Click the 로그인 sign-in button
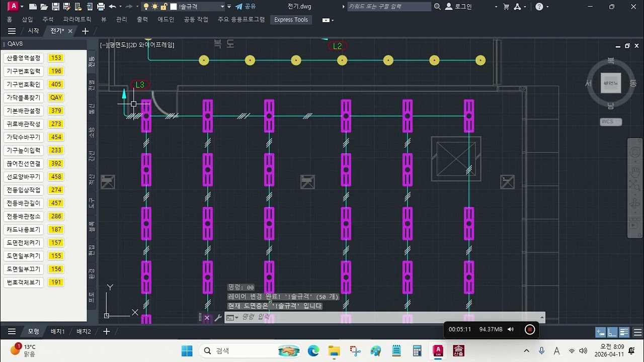Image resolution: width=644 pixels, height=362 pixels. 459,7
